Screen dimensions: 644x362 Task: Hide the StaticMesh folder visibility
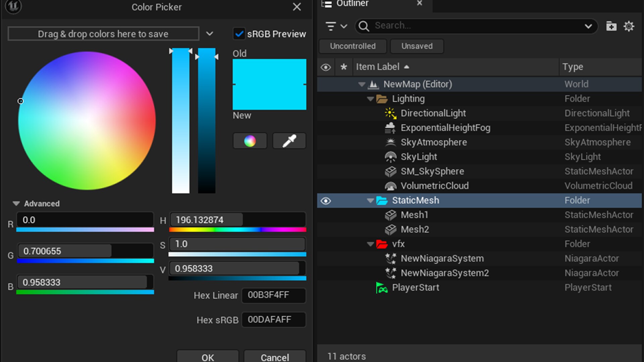point(326,200)
